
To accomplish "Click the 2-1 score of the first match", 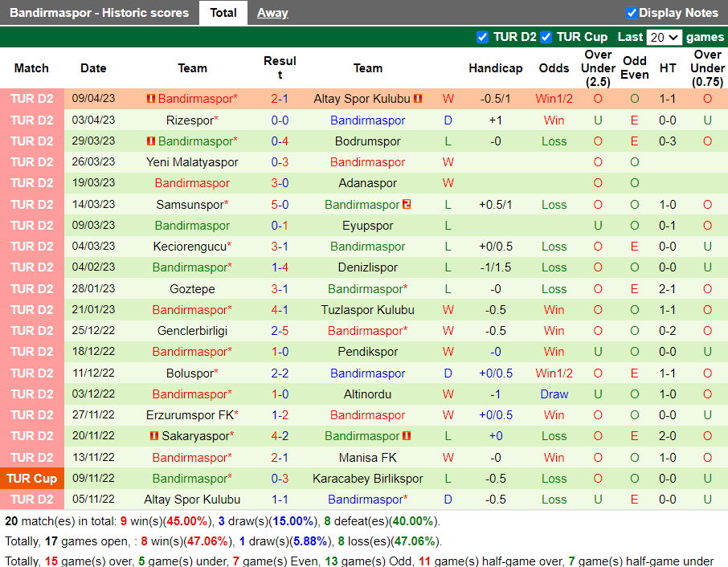I will (279, 99).
